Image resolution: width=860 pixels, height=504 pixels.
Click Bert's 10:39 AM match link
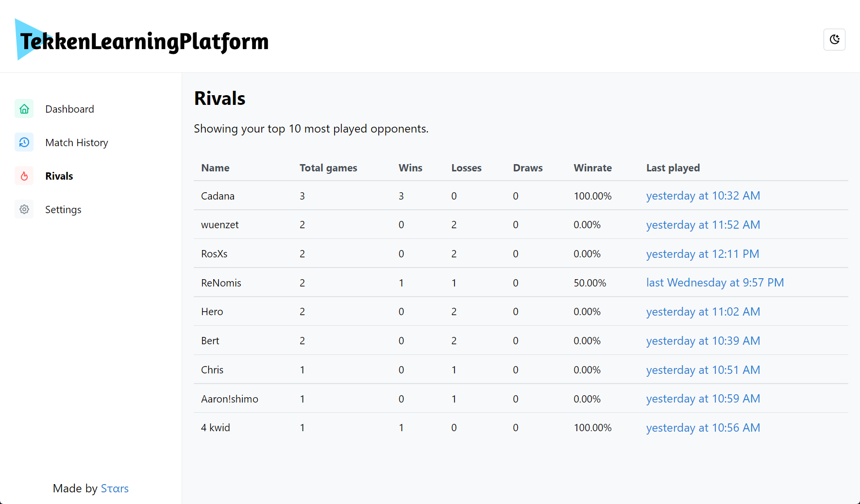[703, 341]
